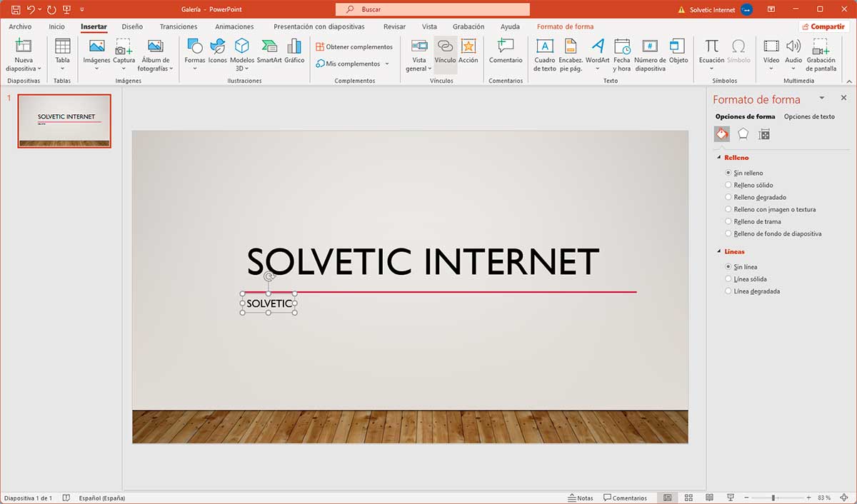The image size is (857, 504).
Task: Open Customize Quick Access Toolbar dropdown
Action: click(82, 10)
